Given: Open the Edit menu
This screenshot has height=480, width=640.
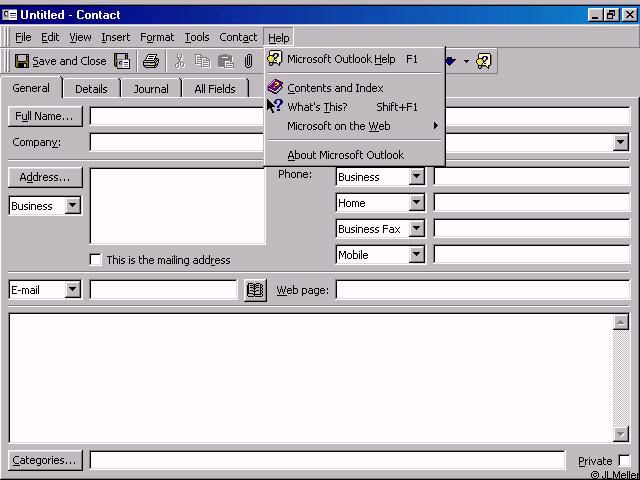Looking at the screenshot, I should (x=50, y=38).
